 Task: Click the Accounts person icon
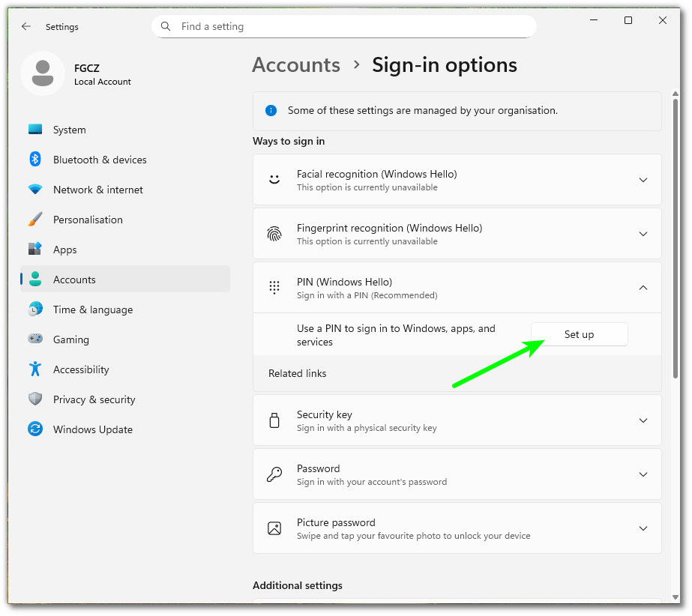(35, 280)
